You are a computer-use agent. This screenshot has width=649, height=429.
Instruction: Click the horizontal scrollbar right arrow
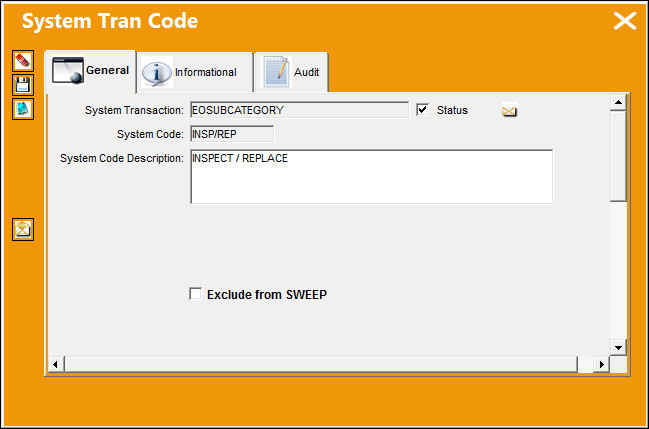pos(601,364)
